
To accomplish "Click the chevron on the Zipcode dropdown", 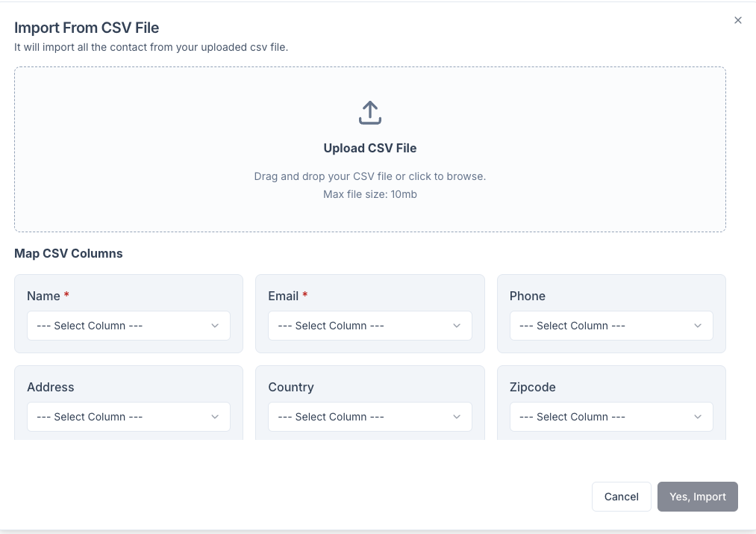I will [698, 417].
